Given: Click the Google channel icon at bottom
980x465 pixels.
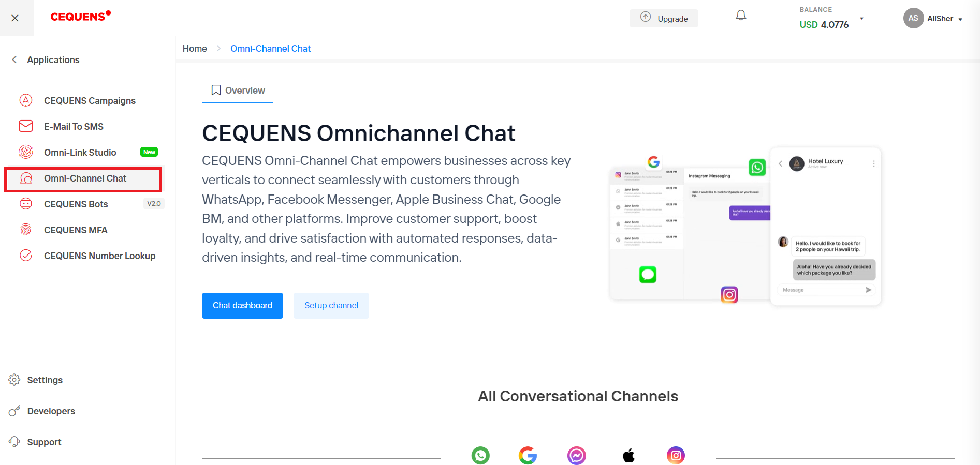Looking at the screenshot, I should point(528,455).
